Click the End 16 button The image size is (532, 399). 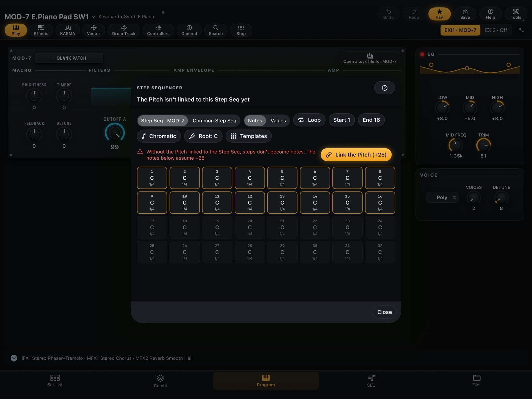click(371, 120)
